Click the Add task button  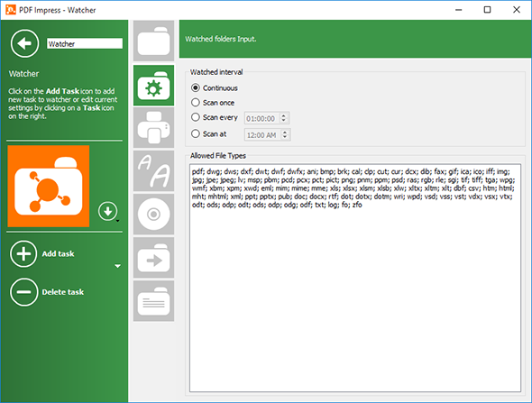[42, 253]
